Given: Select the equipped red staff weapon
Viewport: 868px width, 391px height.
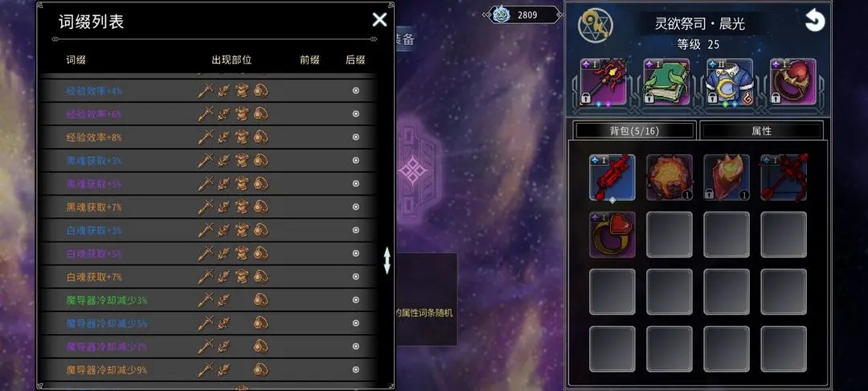Looking at the screenshot, I should 604,82.
